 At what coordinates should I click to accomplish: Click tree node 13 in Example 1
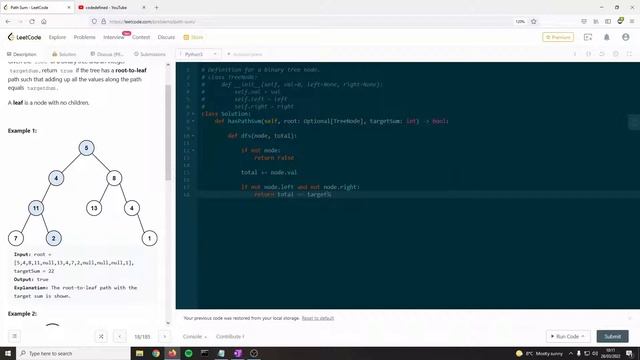coord(94,208)
